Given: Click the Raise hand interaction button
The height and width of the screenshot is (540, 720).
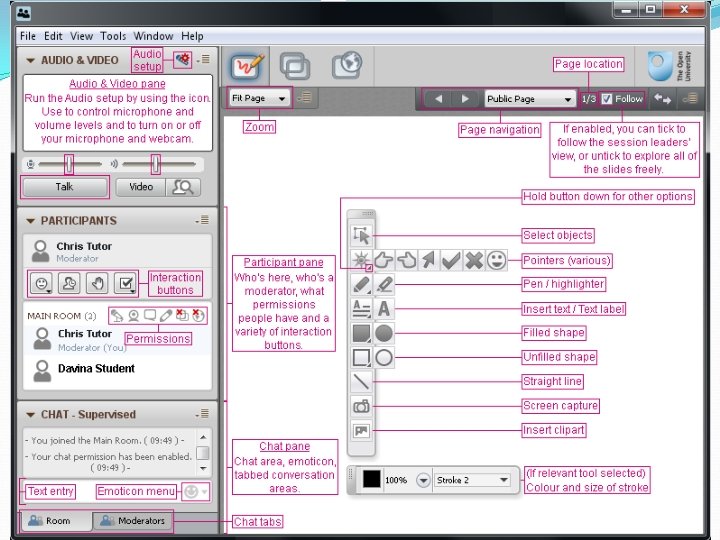Looking at the screenshot, I should click(97, 283).
